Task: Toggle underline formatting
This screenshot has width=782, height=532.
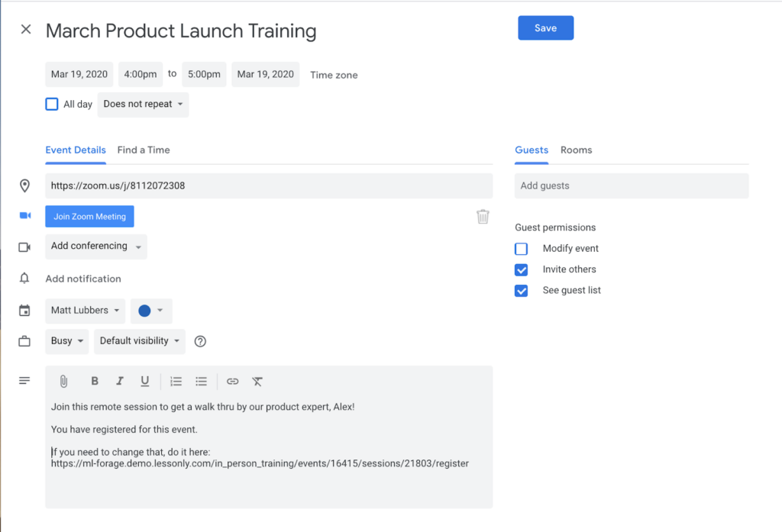Action: point(144,382)
